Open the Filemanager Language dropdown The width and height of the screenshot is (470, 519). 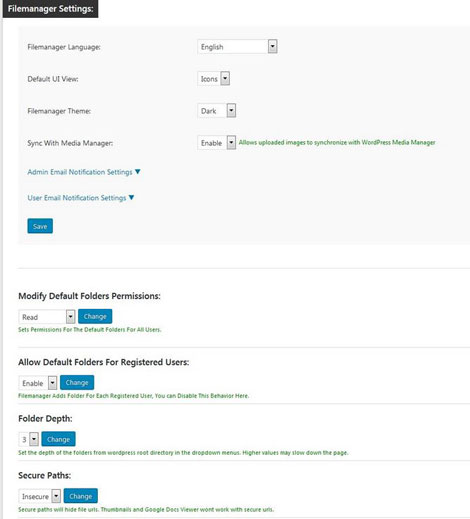click(237, 47)
